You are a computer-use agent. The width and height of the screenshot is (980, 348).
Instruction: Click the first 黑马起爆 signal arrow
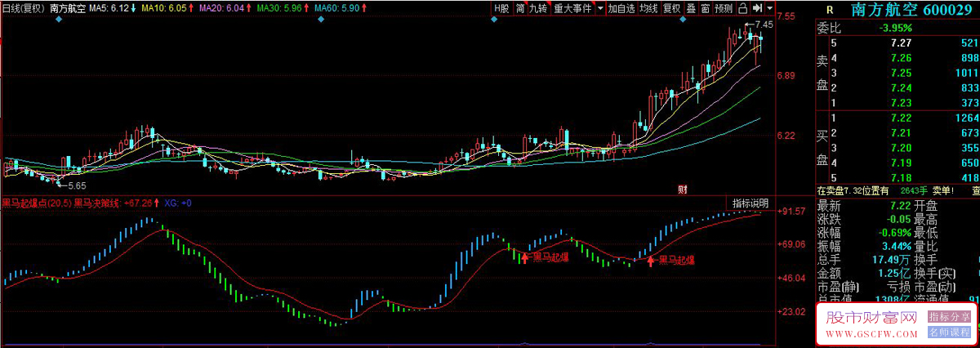pos(524,257)
